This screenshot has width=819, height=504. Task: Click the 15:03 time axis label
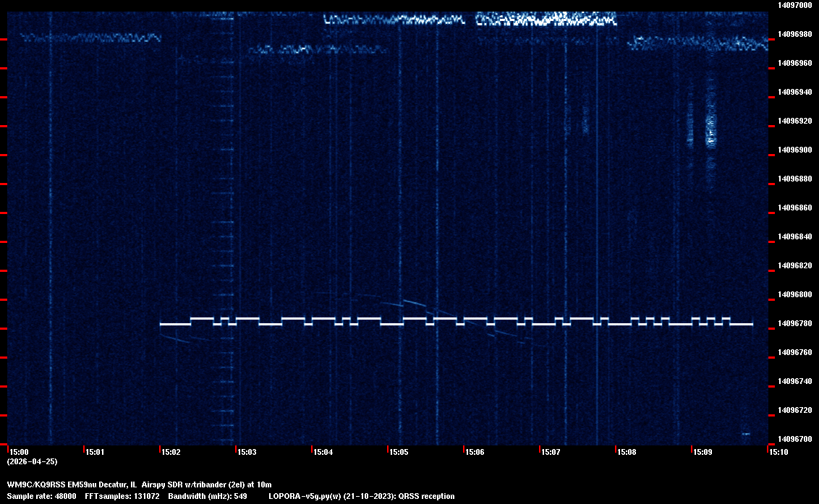[246, 452]
